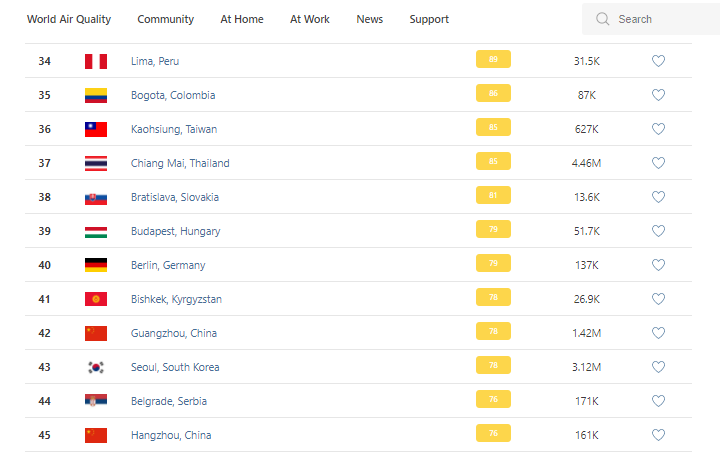Expand the At Work menu
This screenshot has height=452, width=720.
[310, 19]
